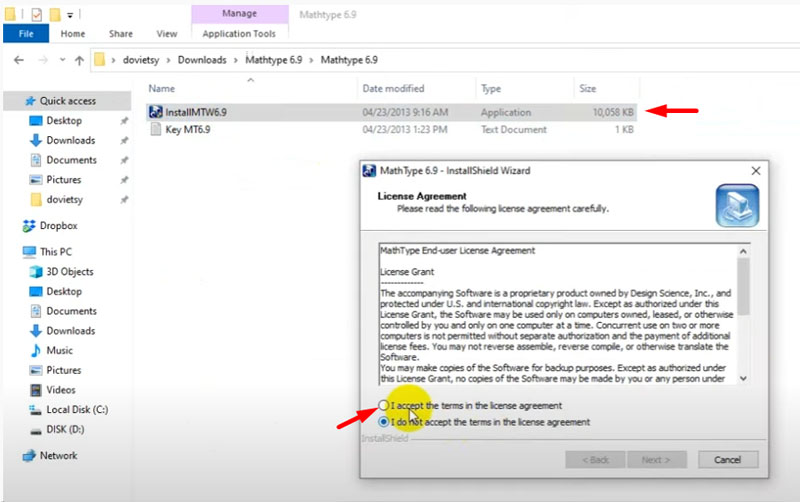This screenshot has height=502, width=800.
Task: Unpin Desktop from Quick access
Action: point(124,121)
